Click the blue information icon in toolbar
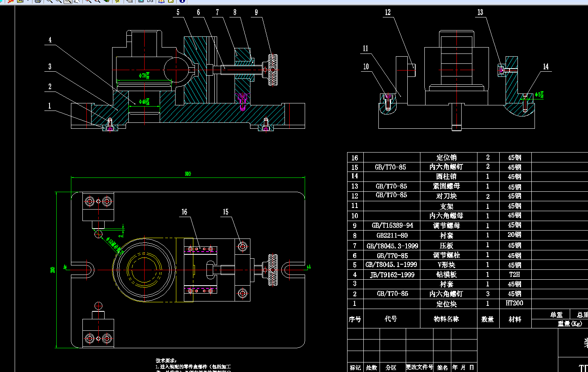Screen dimensions: 588x372 [x=182, y=1]
